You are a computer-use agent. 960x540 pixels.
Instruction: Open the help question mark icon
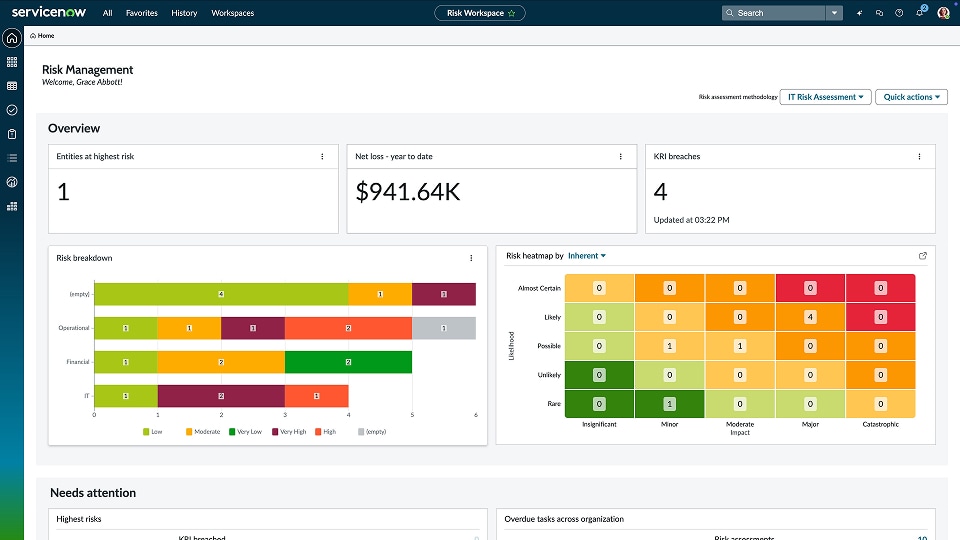[900, 13]
